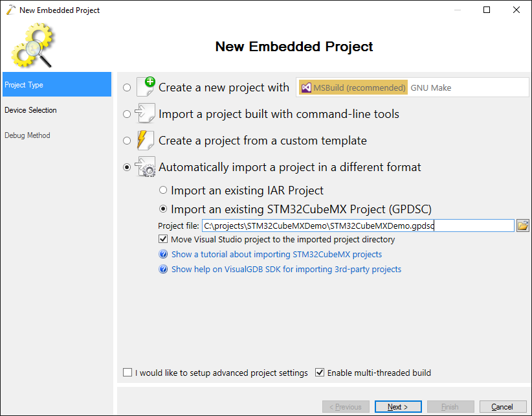Click the new project page icon with green plus
Image resolution: width=532 pixels, height=416 pixels.
146,87
